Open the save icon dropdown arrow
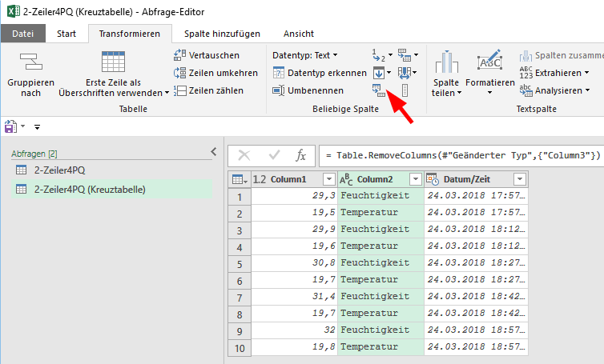Image resolution: width=604 pixels, height=364 pixels. 22,126
